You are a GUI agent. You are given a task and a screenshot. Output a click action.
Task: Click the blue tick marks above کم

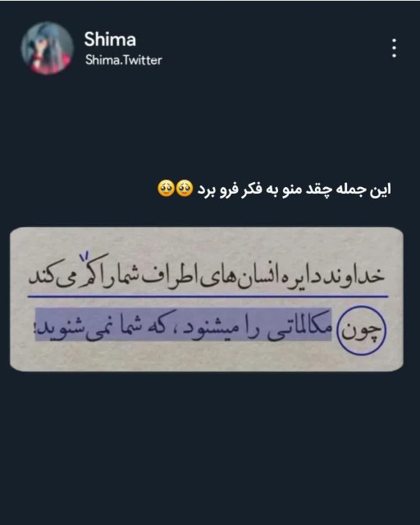pos(84,257)
